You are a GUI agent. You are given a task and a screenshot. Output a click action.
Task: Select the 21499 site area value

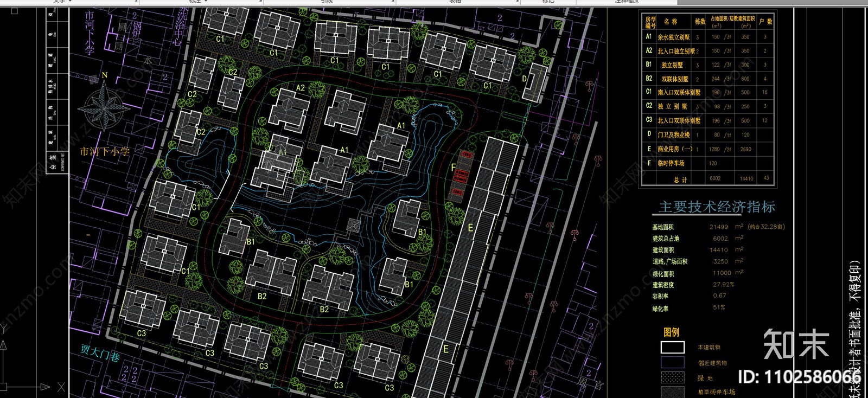(719, 227)
